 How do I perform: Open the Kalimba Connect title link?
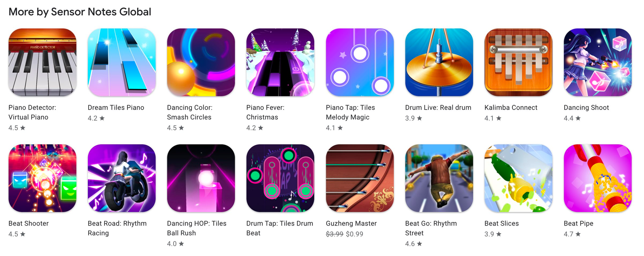[511, 108]
